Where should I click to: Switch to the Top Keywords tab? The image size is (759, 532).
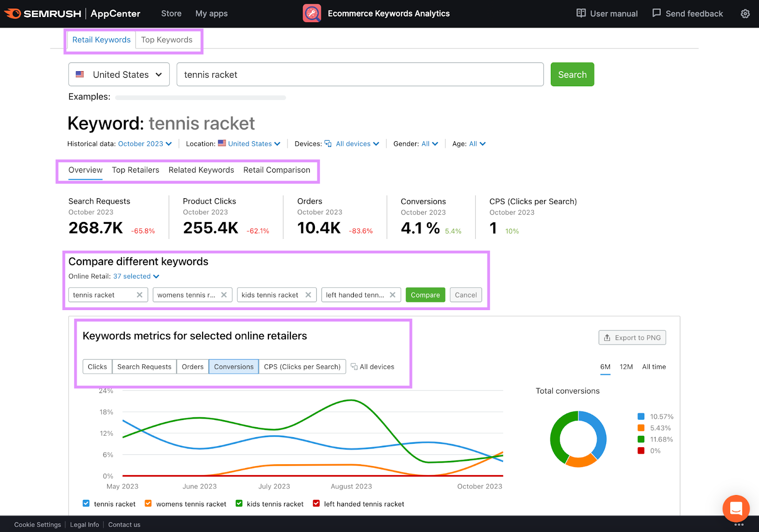167,40
